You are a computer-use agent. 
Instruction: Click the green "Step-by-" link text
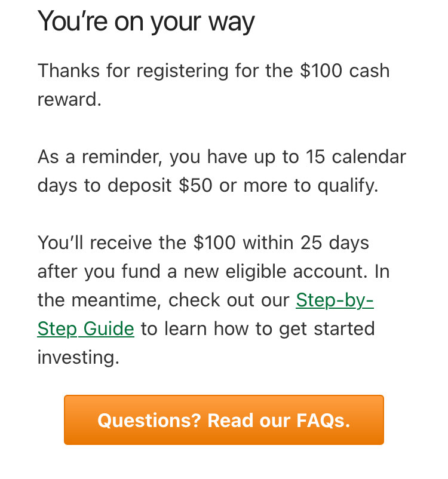[x=335, y=300]
